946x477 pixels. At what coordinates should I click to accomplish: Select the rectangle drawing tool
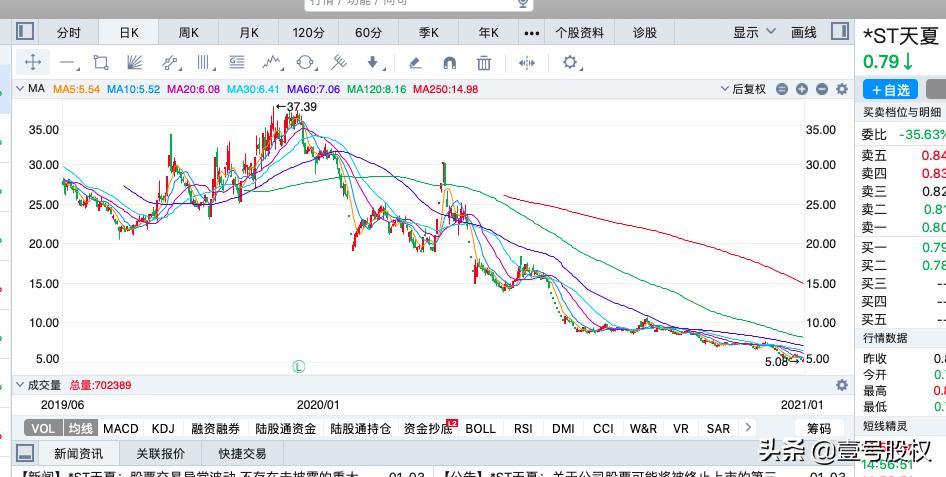(x=101, y=62)
